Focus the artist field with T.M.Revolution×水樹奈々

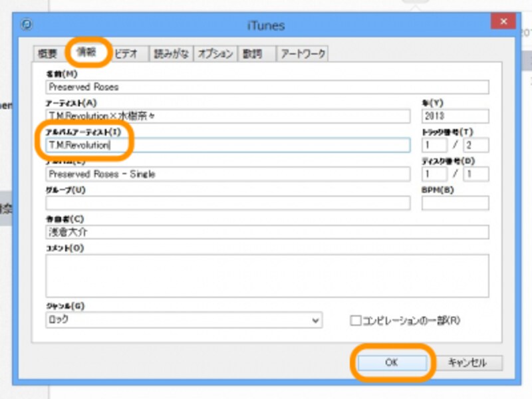(x=227, y=116)
